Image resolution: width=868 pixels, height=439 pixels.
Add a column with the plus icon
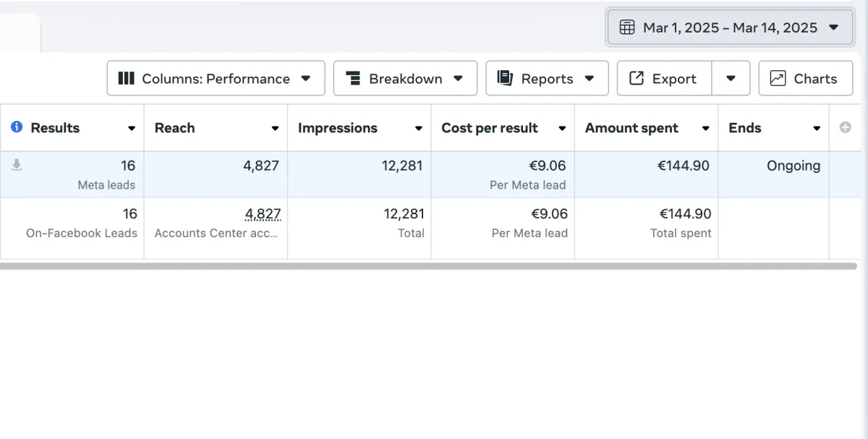[x=845, y=128]
